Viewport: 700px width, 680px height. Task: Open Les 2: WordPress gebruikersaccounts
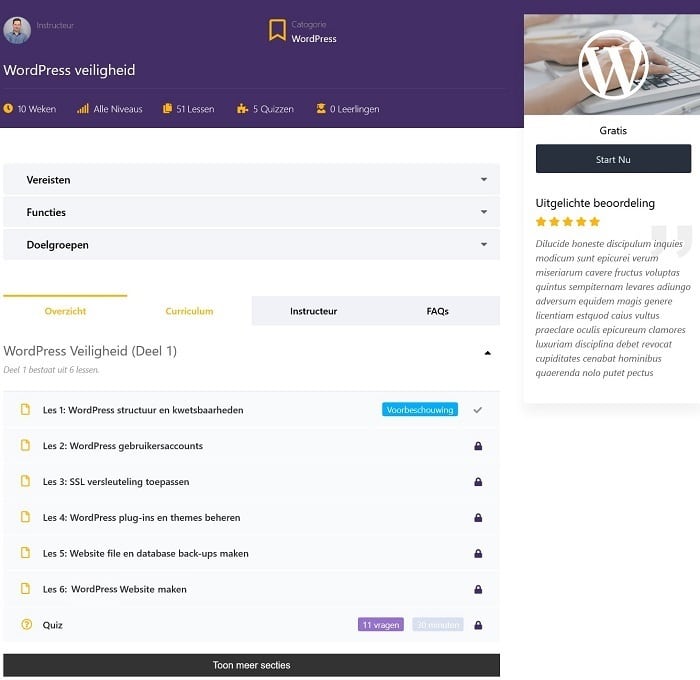coord(123,446)
